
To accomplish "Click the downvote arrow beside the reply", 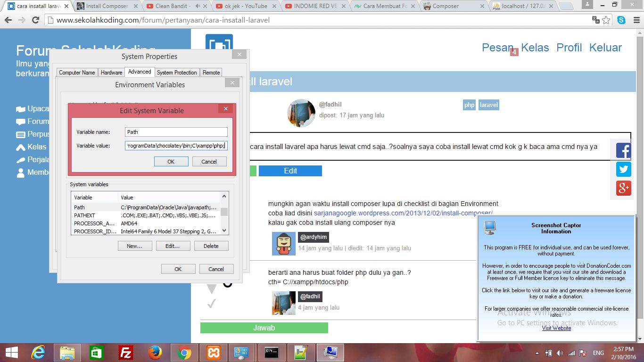I will (212, 288).
